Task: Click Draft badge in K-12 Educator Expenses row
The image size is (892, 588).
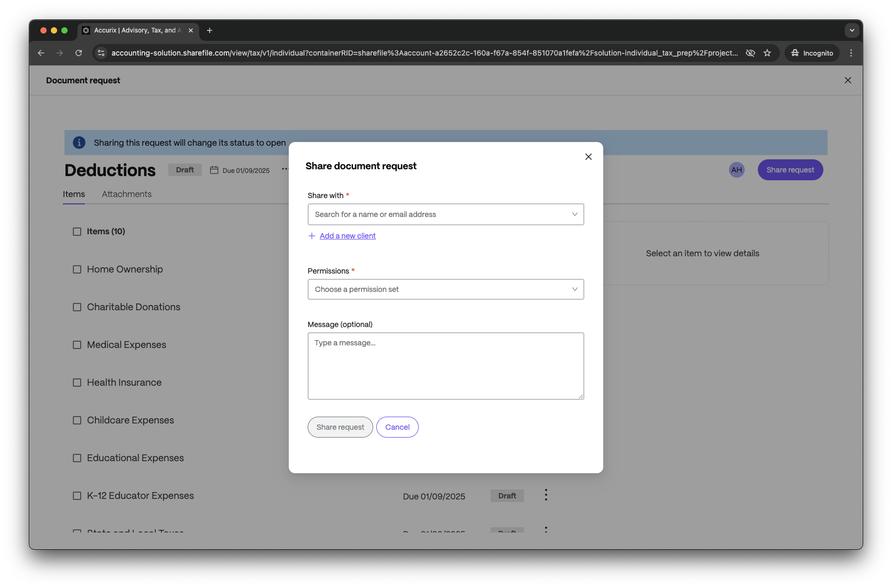Action: point(507,496)
